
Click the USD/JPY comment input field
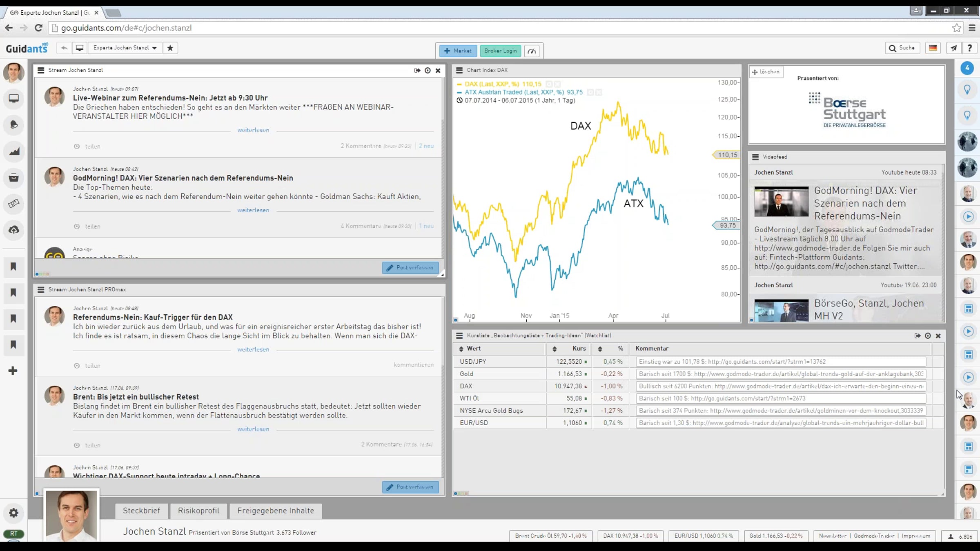(781, 362)
